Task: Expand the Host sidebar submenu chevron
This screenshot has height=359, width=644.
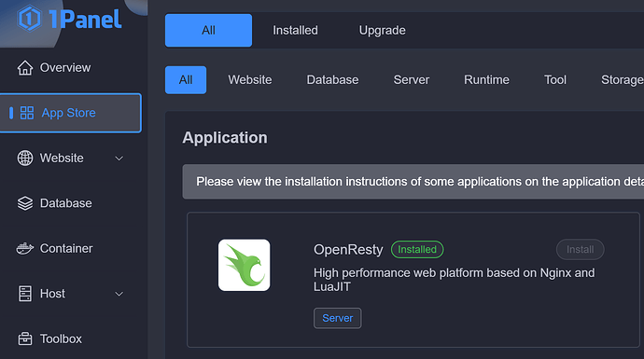Action: pos(119,294)
